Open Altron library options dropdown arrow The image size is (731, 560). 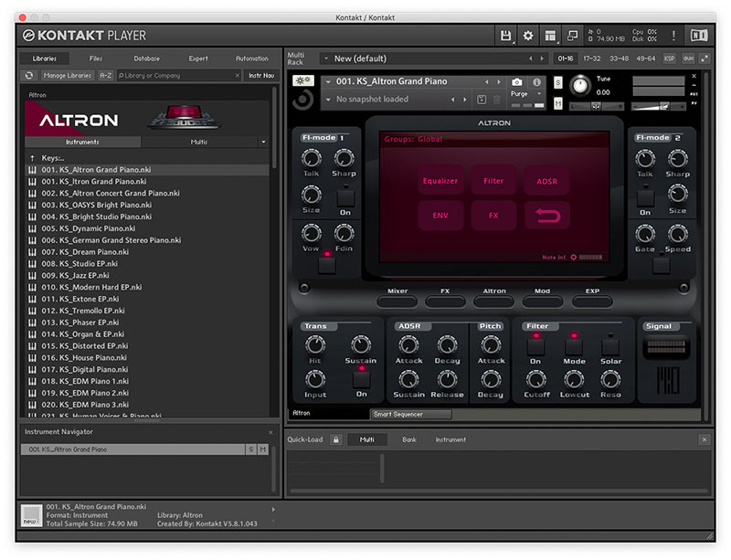[x=263, y=142]
